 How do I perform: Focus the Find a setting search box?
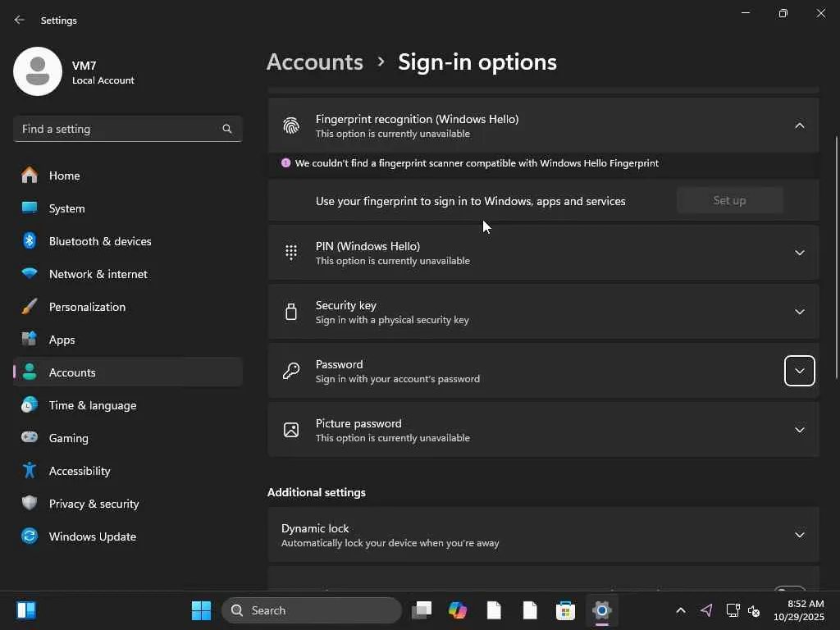click(127, 129)
